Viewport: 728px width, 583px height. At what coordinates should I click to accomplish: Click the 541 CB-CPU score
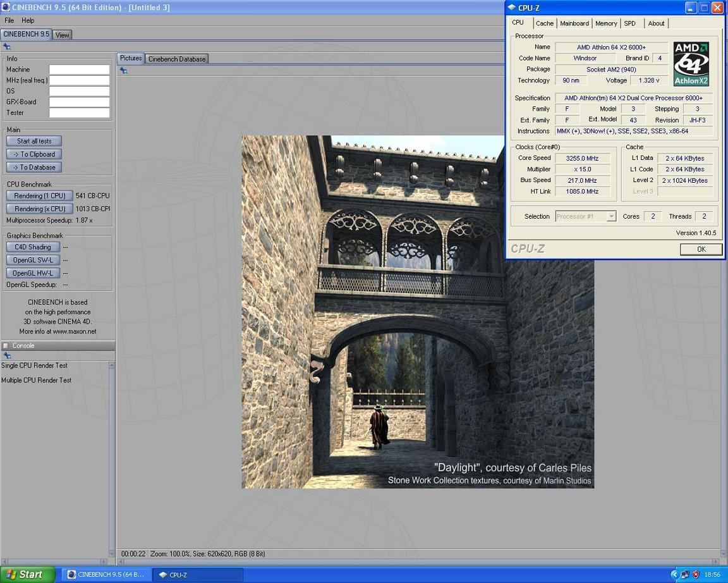click(92, 196)
